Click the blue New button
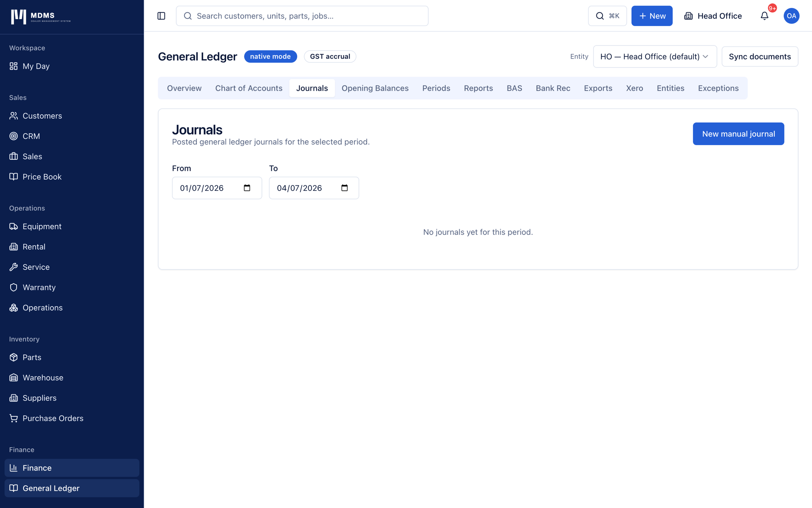Image resolution: width=812 pixels, height=508 pixels. coord(652,16)
